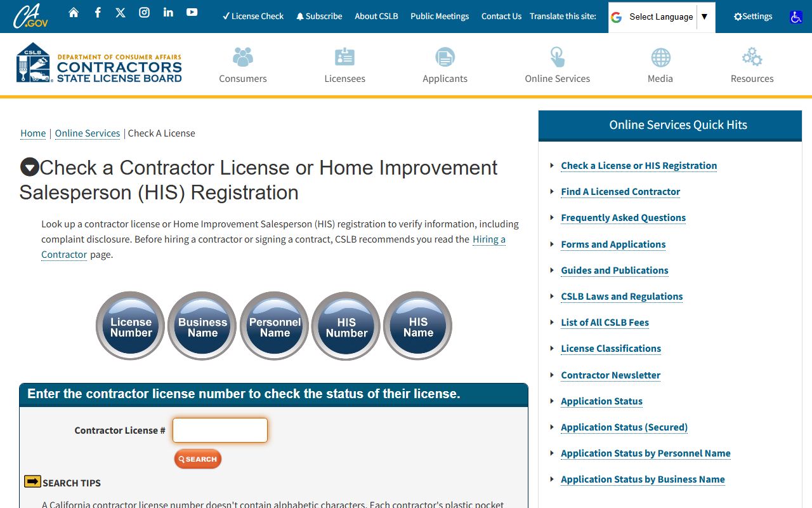This screenshot has width=812, height=508.
Task: Open the Consumers menu icon
Action: click(243, 57)
